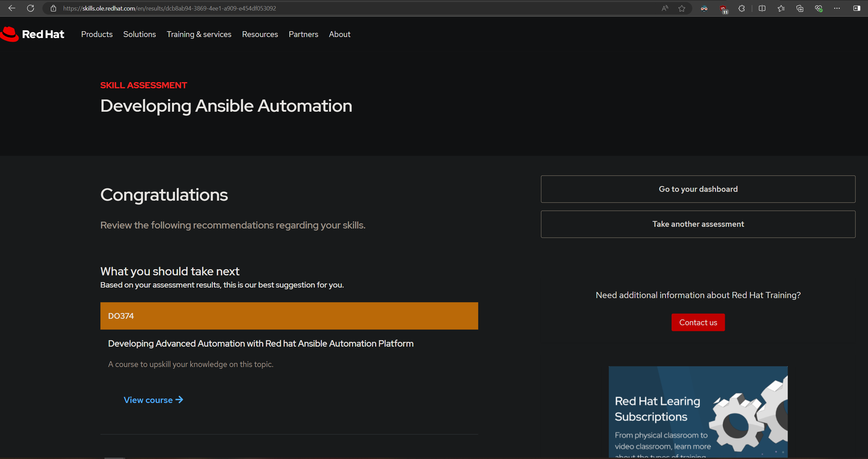Add this page to Collections

click(x=800, y=8)
